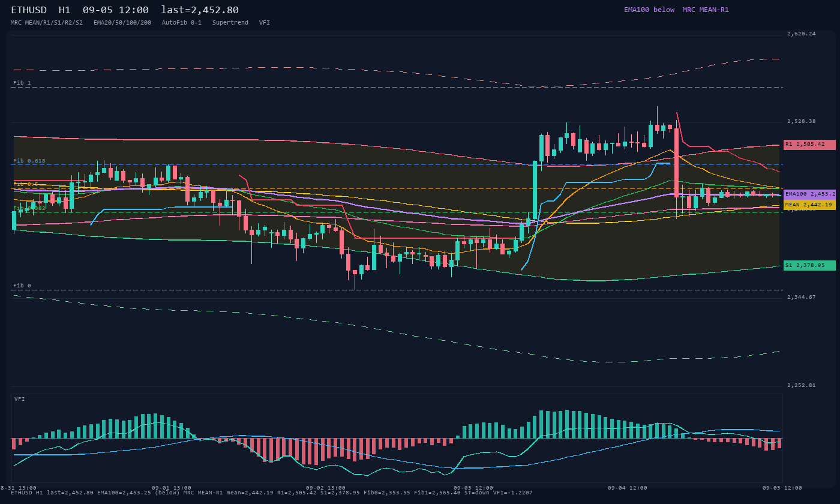Click the '09-02 13:00' time axis label
840x504 pixels.
[326, 488]
